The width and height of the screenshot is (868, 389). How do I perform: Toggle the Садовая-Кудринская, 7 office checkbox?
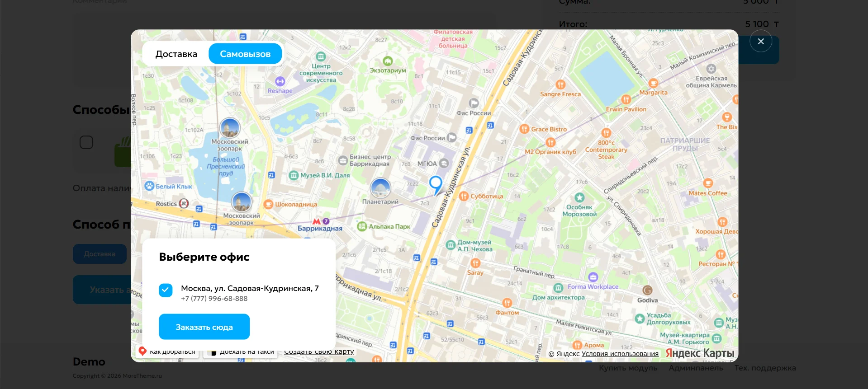click(166, 290)
